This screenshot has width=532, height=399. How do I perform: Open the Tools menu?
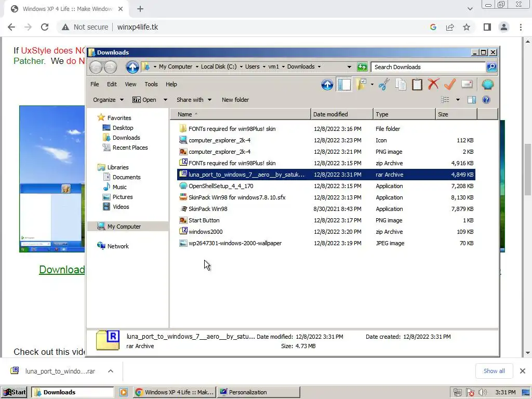(151, 84)
